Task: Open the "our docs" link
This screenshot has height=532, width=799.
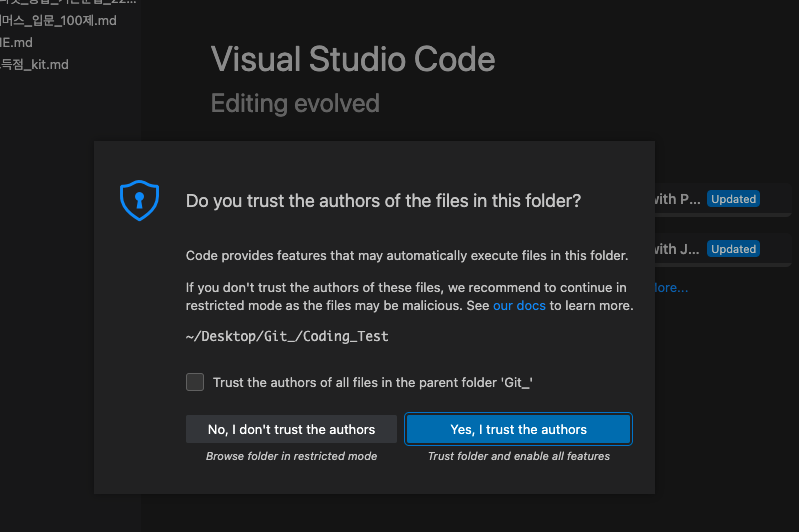Action: click(x=519, y=305)
